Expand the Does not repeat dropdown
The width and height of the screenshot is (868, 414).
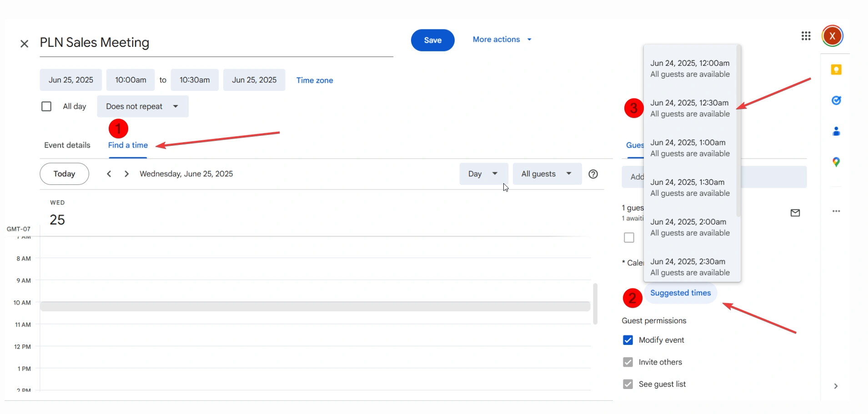[x=142, y=106]
